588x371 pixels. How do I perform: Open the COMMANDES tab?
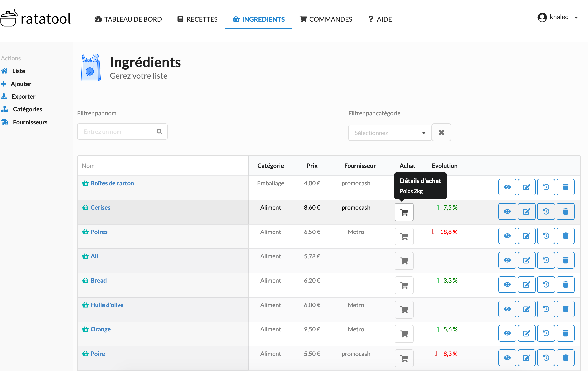coord(326,19)
